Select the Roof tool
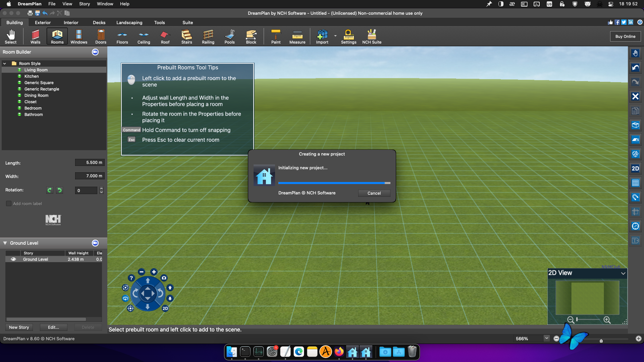644x362 pixels. 165,37
